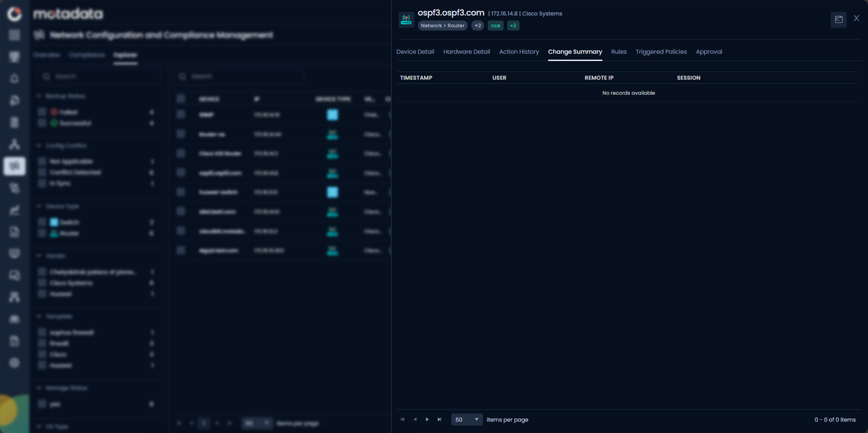
Task: Click the router device icon beside ospf3.ospf3.com
Action: pyautogui.click(x=406, y=20)
